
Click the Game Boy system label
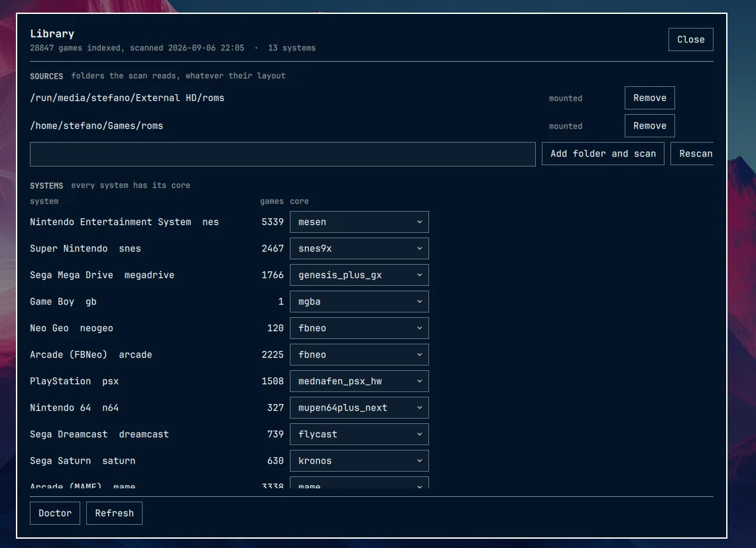point(52,301)
